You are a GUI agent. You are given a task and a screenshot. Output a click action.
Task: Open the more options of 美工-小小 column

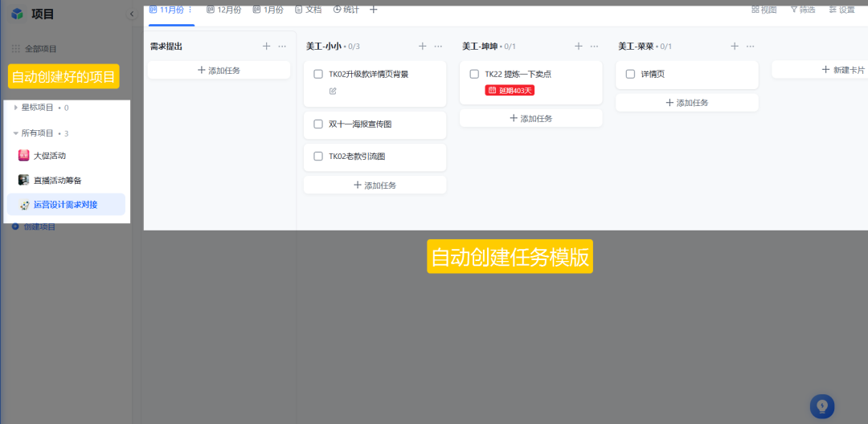pyautogui.click(x=439, y=47)
